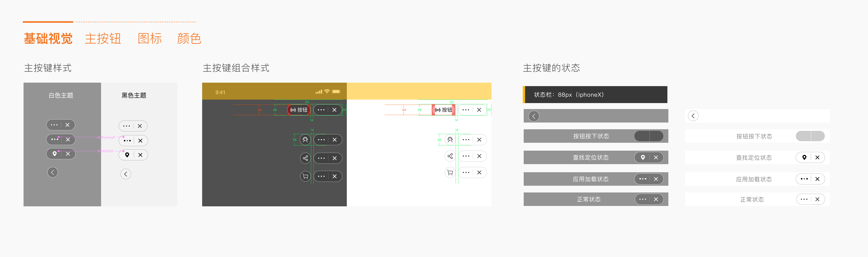
Task: Click the 主按键组合样式 heading
Action: point(236,68)
